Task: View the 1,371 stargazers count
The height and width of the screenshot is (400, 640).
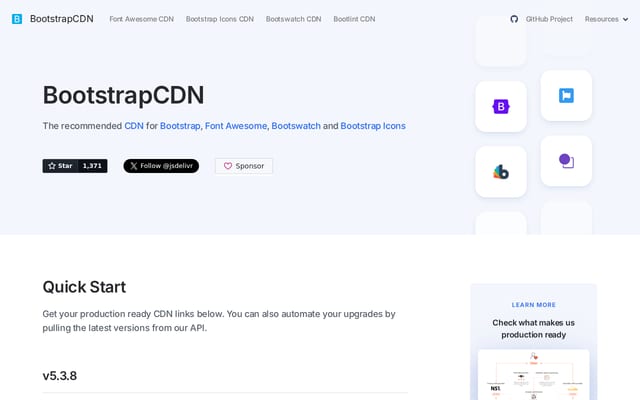Action: click(x=92, y=166)
